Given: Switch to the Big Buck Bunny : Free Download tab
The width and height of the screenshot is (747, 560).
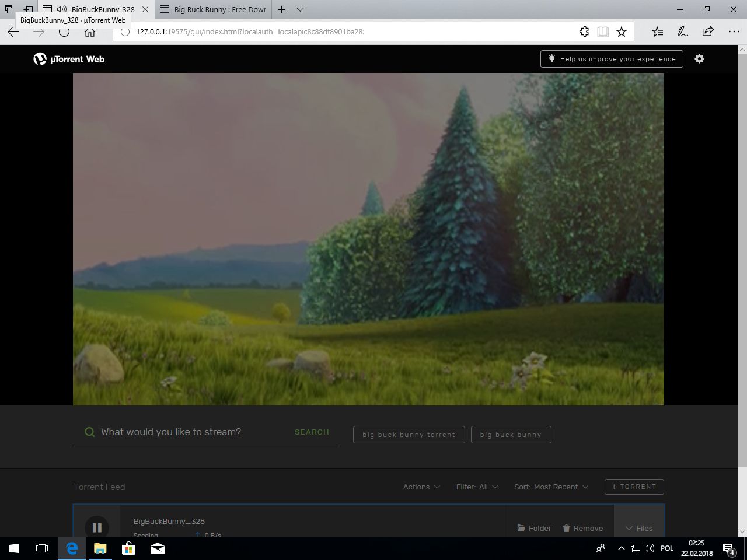Looking at the screenshot, I should click(x=213, y=9).
